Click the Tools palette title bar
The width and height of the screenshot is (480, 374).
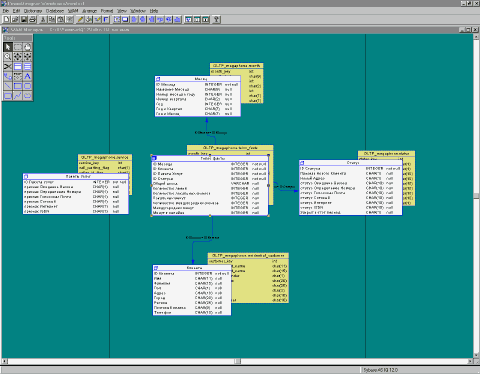(18, 38)
